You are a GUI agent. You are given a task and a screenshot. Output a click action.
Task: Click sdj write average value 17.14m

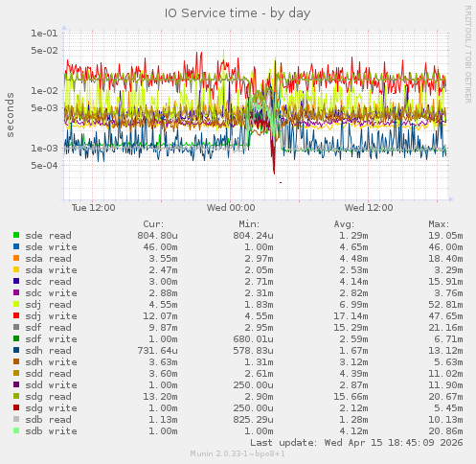point(351,316)
